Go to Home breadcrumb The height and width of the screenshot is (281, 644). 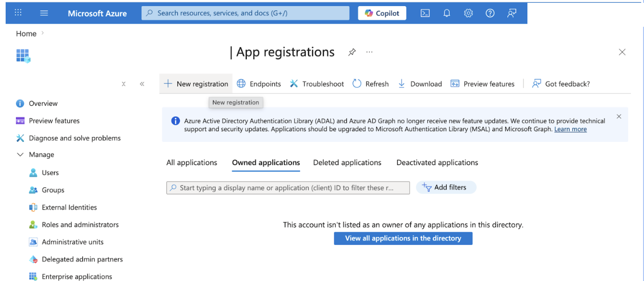26,33
